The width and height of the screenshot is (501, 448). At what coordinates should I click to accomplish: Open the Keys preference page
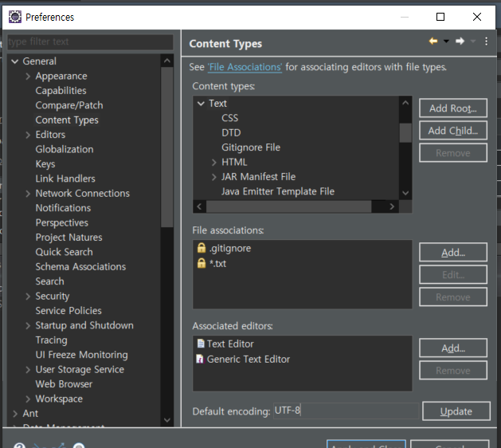45,164
